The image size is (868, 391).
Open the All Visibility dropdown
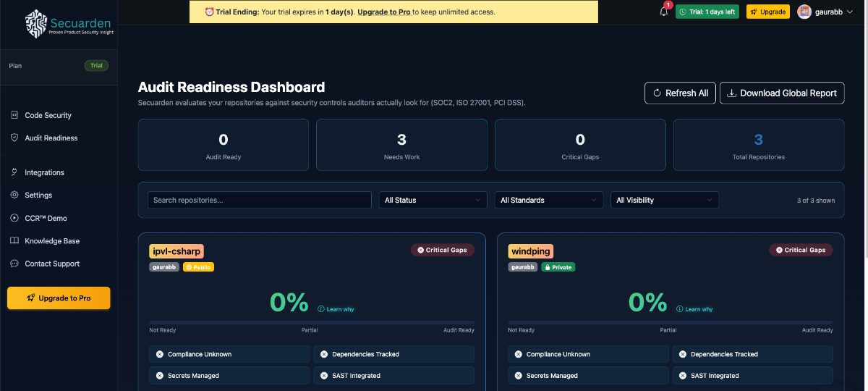point(664,200)
